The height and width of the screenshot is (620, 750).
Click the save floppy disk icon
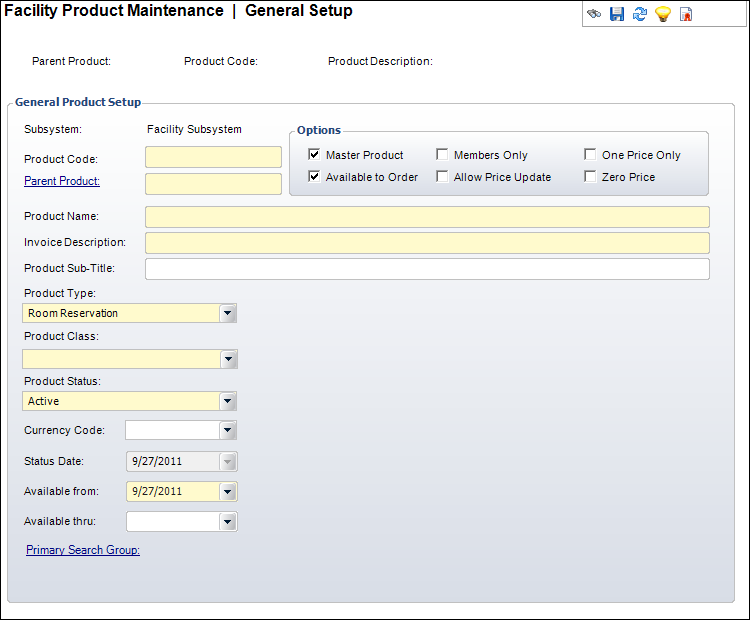click(617, 15)
